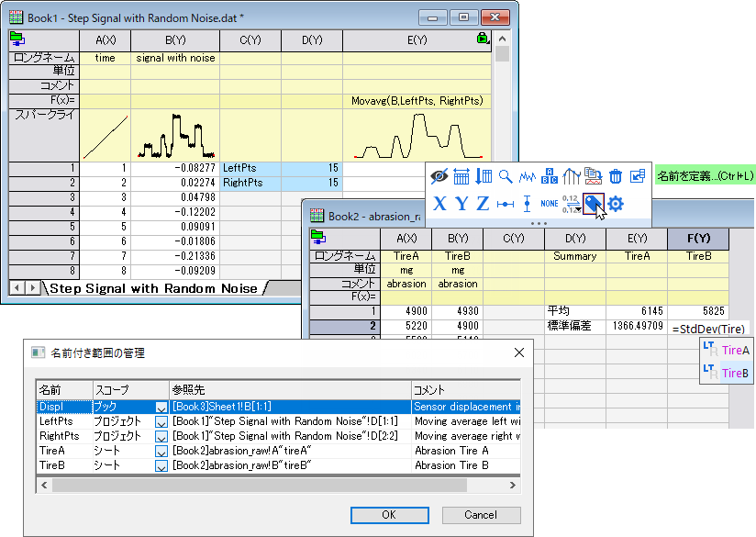Open scope dropdown for RightPts row

[x=161, y=437]
